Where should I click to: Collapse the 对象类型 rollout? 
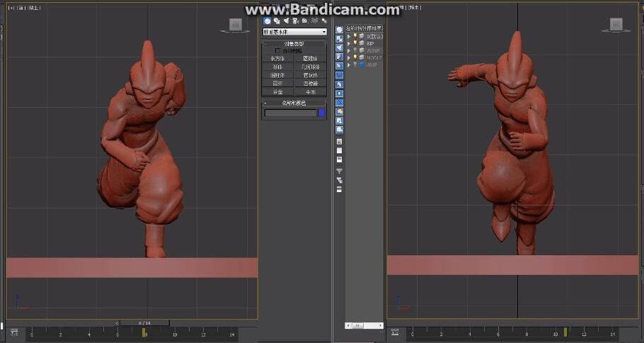pos(294,44)
